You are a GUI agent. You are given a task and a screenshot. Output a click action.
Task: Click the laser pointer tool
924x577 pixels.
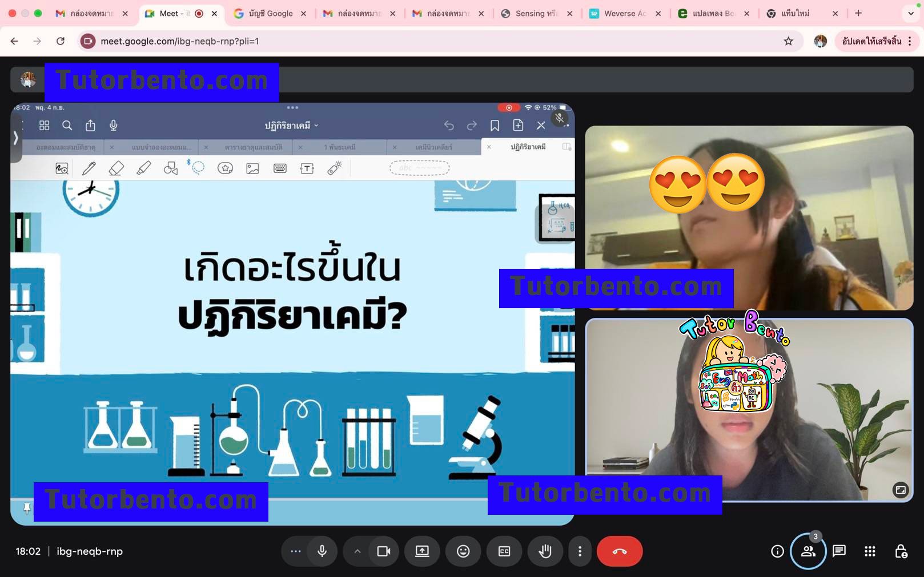click(335, 168)
